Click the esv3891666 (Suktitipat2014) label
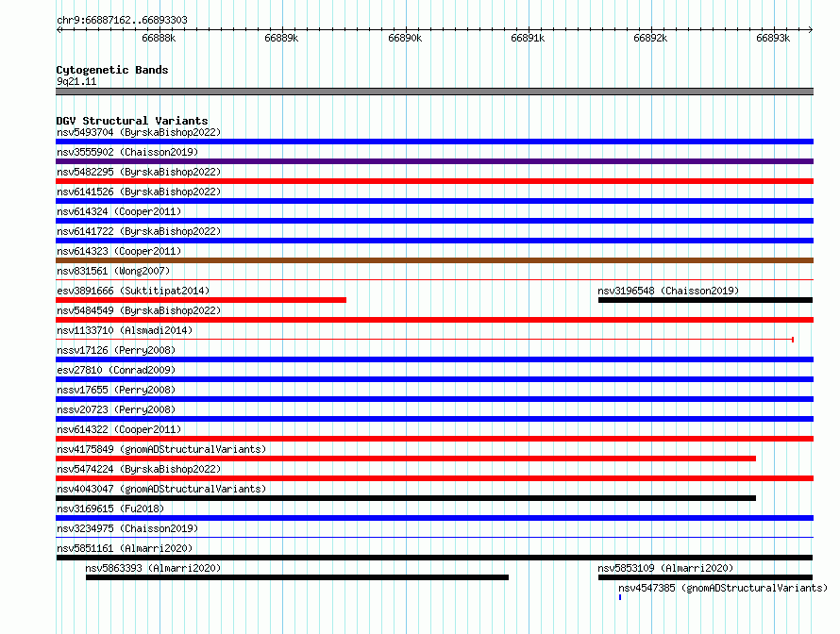The height and width of the screenshot is (634, 840). (133, 291)
